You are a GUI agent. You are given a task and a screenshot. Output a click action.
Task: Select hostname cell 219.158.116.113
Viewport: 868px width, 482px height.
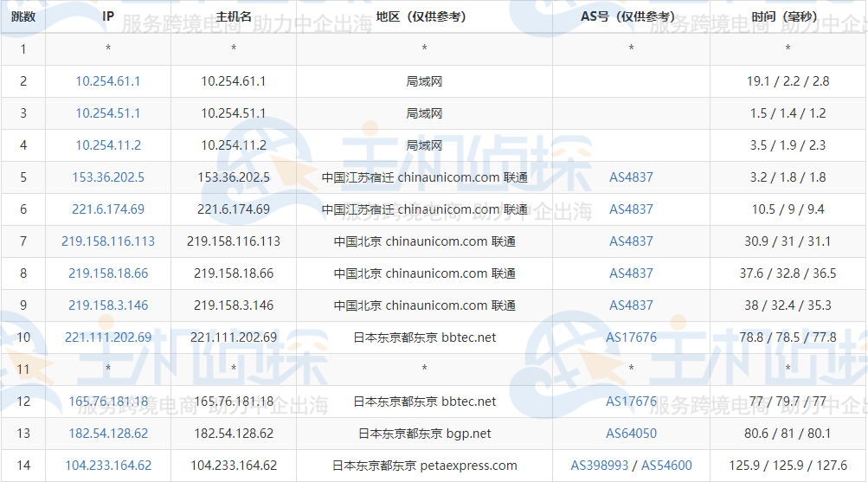[234, 241]
